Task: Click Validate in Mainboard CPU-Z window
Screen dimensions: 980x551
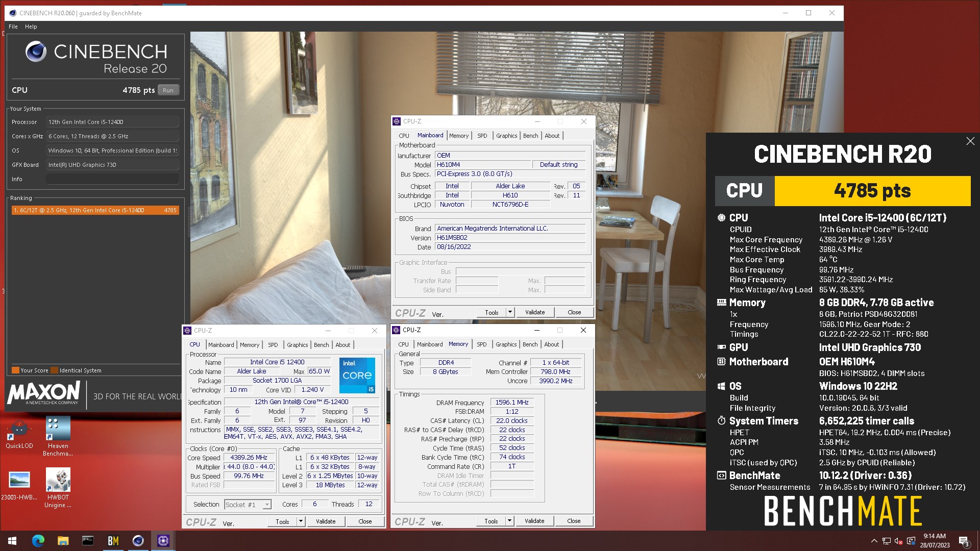Action: coord(535,312)
